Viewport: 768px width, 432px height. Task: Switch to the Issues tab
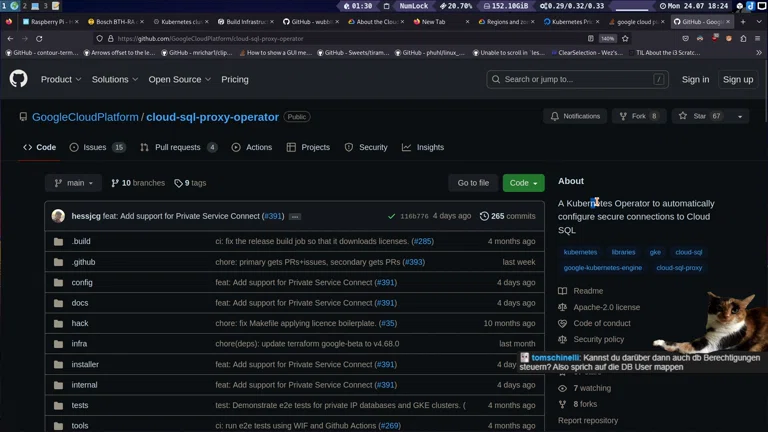coord(97,147)
